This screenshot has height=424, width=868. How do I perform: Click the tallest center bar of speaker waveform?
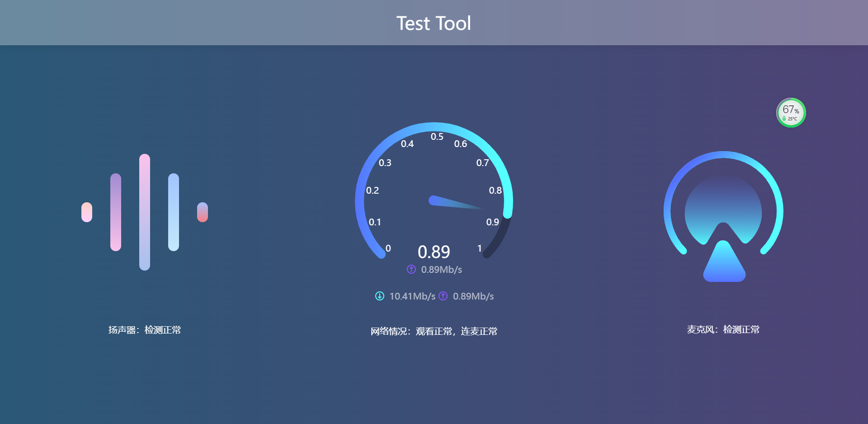145,212
